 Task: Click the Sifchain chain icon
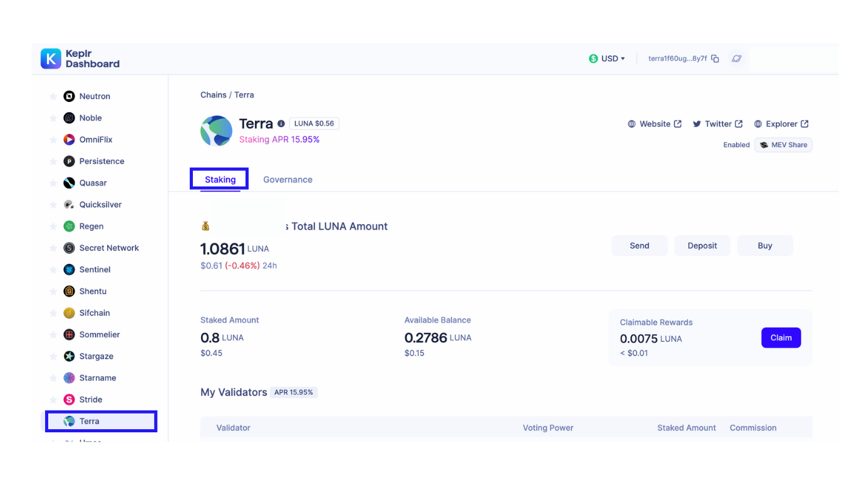click(x=70, y=313)
